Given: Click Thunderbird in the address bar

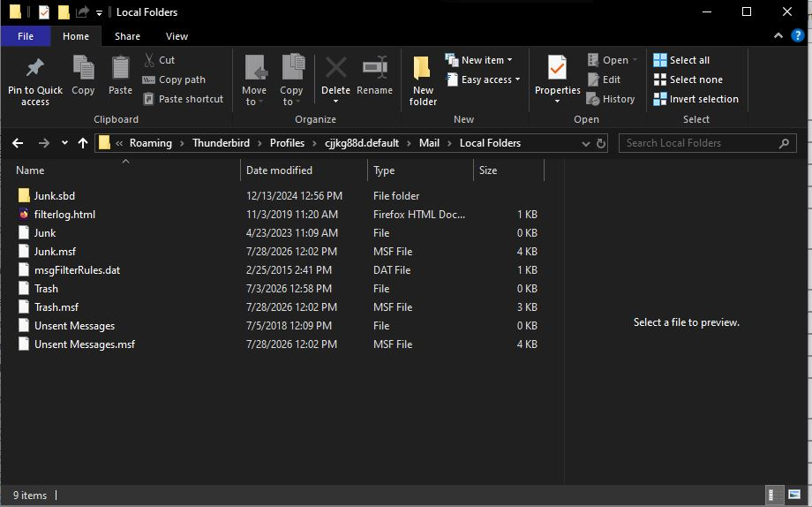Looking at the screenshot, I should click(222, 143).
